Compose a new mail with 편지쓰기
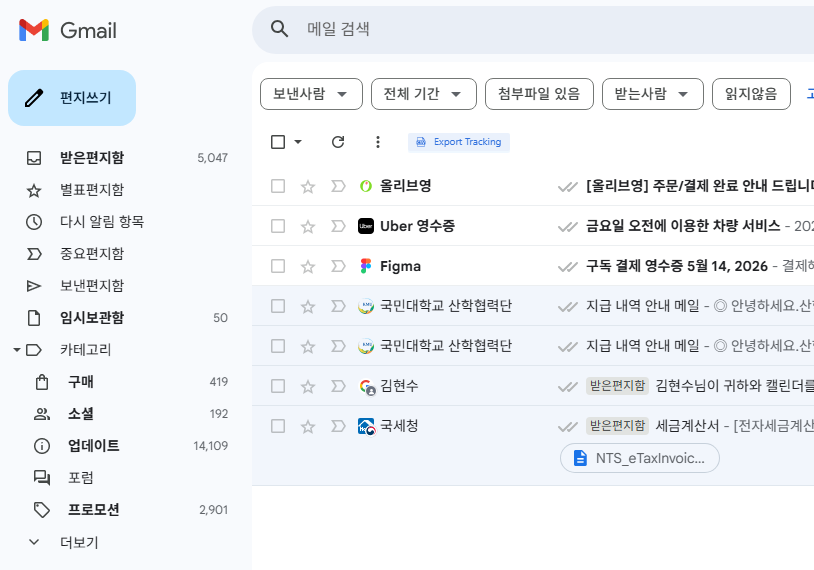This screenshot has width=814, height=570. click(x=72, y=98)
